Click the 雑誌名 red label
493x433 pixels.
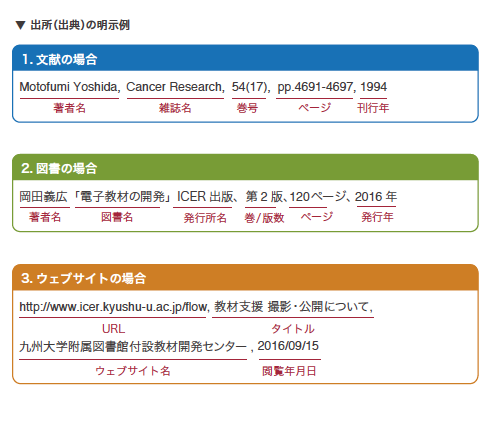coord(175,108)
